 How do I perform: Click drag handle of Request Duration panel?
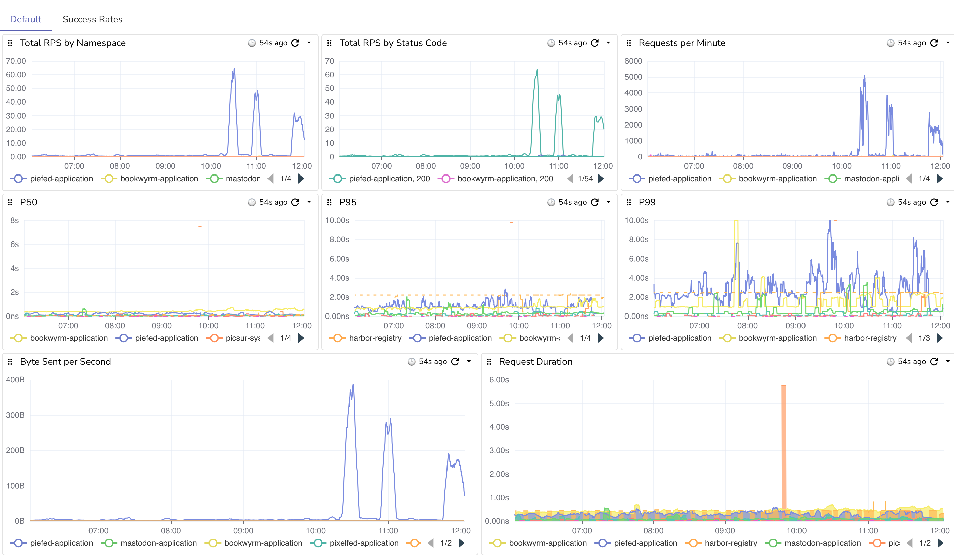click(489, 362)
